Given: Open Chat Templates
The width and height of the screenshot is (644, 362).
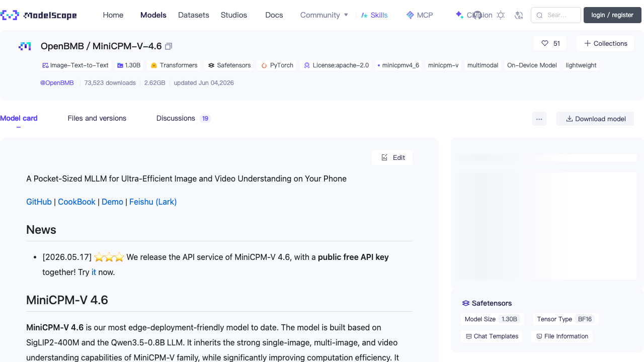Looking at the screenshot, I should coord(492,336).
